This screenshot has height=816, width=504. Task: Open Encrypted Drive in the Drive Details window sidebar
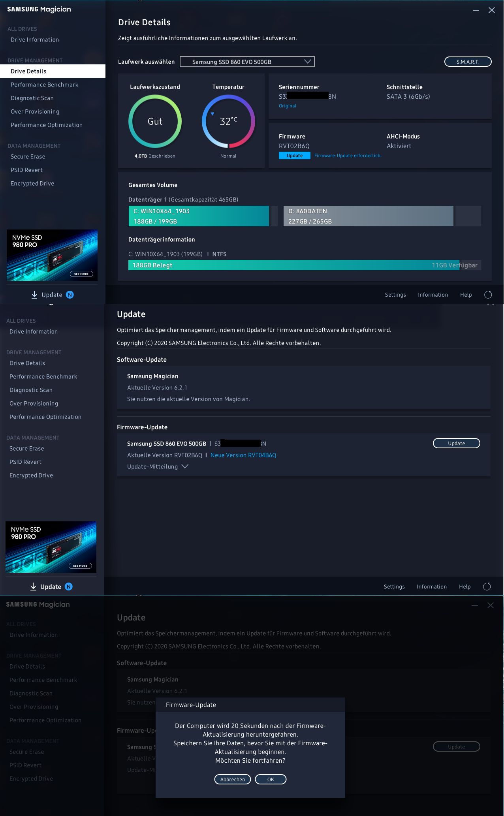tap(32, 183)
